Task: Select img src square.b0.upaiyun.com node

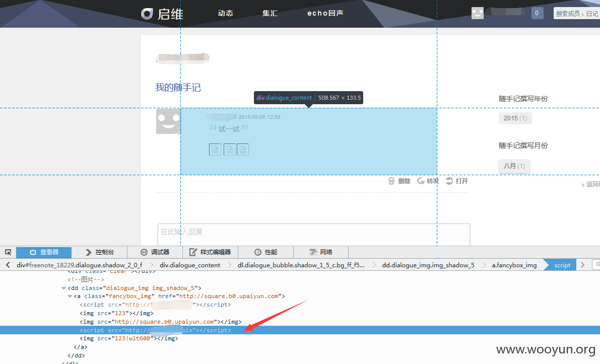Action: pos(160,322)
